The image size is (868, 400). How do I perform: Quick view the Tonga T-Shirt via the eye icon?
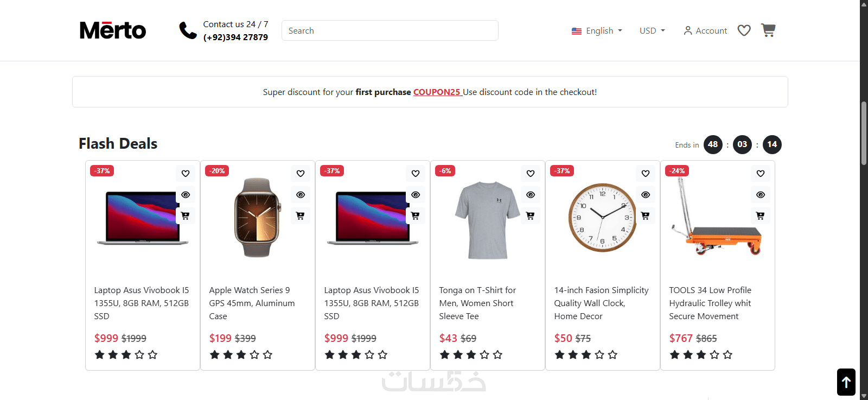pos(530,195)
